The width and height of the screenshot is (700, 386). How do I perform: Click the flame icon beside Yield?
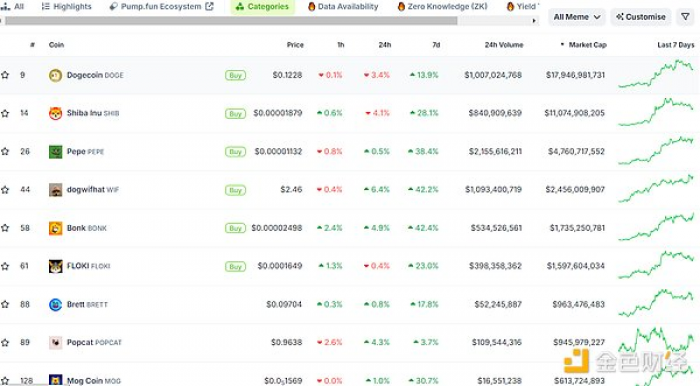click(x=510, y=6)
